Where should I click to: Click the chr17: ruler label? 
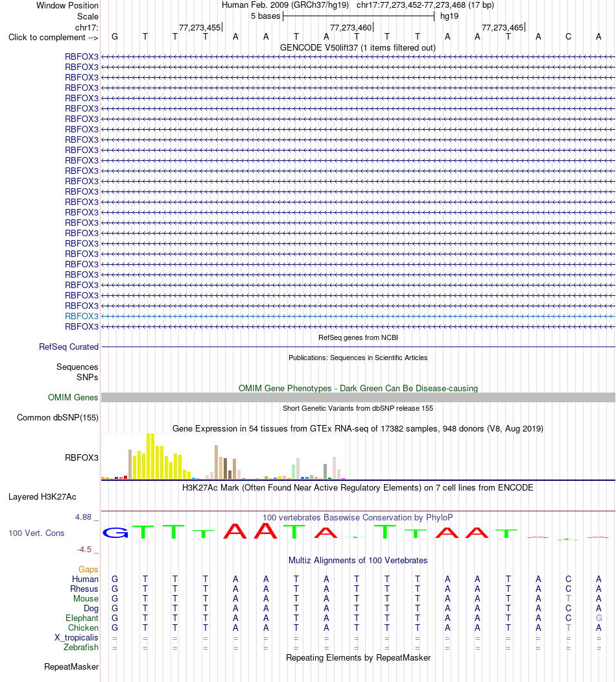[86, 27]
